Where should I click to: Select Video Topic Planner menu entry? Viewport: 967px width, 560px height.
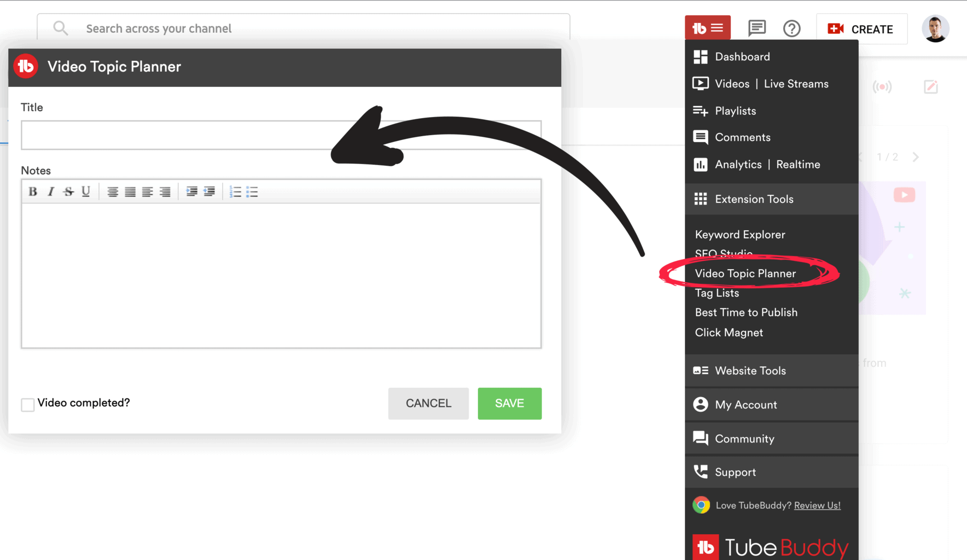coord(745,273)
